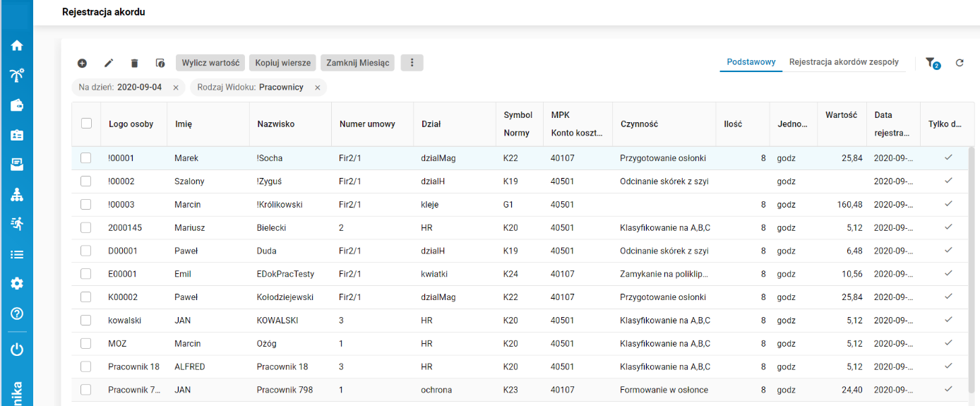Select the checkbox for Mariusz Bielecki row
The width and height of the screenshot is (980, 406).
pyautogui.click(x=86, y=228)
